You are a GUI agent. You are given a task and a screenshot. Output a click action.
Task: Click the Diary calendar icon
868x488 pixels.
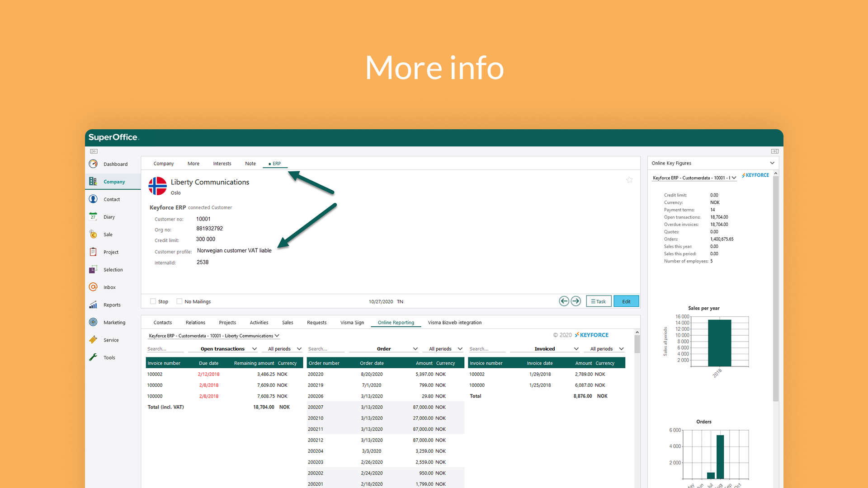[93, 217]
